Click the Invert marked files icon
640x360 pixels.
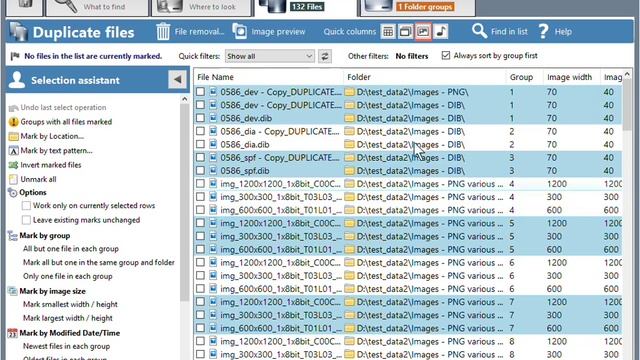click(x=13, y=165)
